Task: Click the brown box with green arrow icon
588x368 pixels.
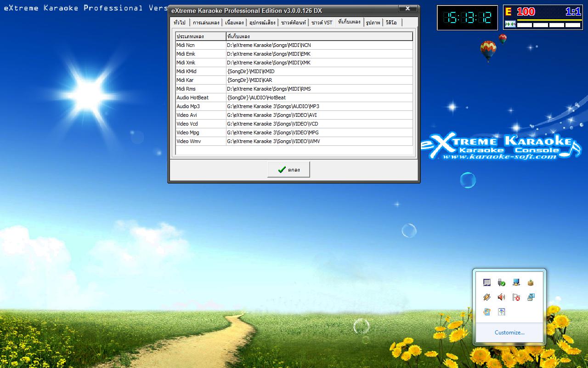Action: [x=531, y=282]
